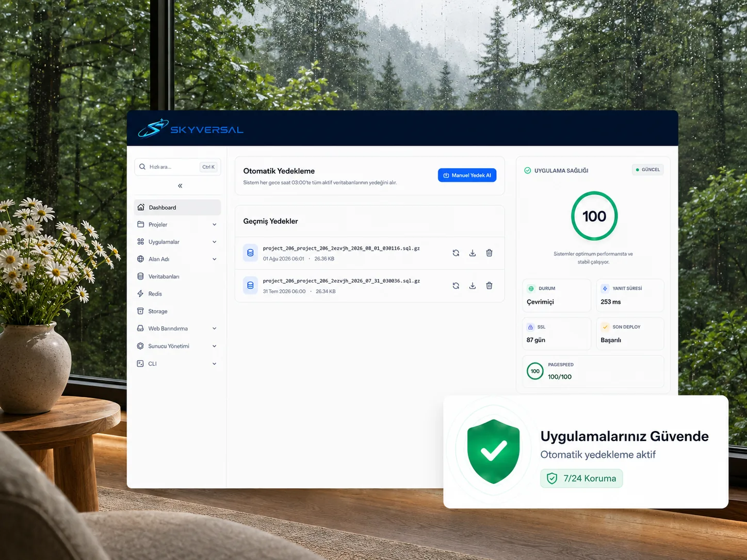This screenshot has width=747, height=560.
Task: Click the CLI terminal icon
Action: [x=140, y=364]
